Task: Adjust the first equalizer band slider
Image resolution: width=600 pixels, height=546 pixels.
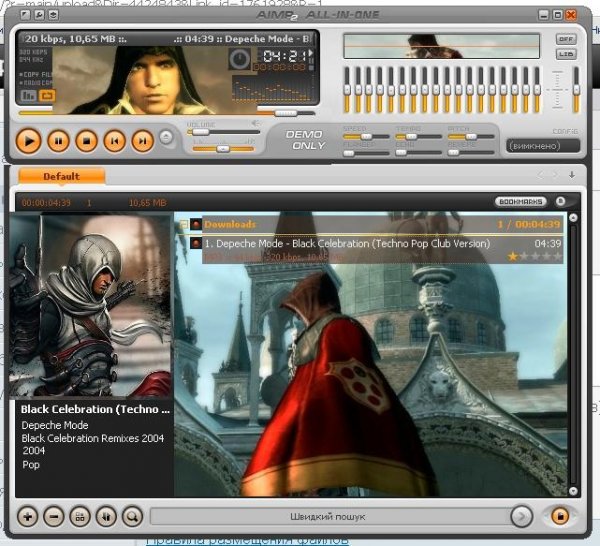Action: point(347,90)
